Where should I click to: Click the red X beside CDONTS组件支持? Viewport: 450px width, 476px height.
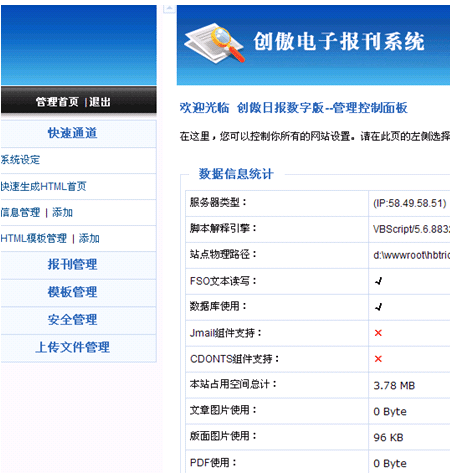(x=378, y=359)
